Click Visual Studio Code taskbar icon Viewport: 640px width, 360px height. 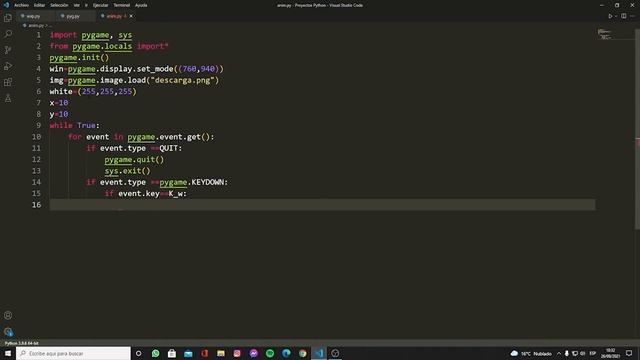point(319,353)
